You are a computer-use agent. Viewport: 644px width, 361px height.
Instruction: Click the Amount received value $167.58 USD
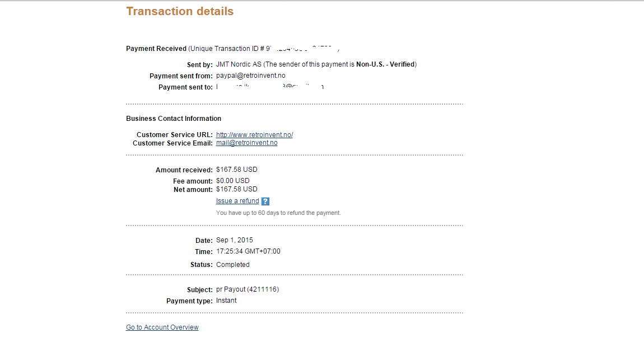coord(236,170)
